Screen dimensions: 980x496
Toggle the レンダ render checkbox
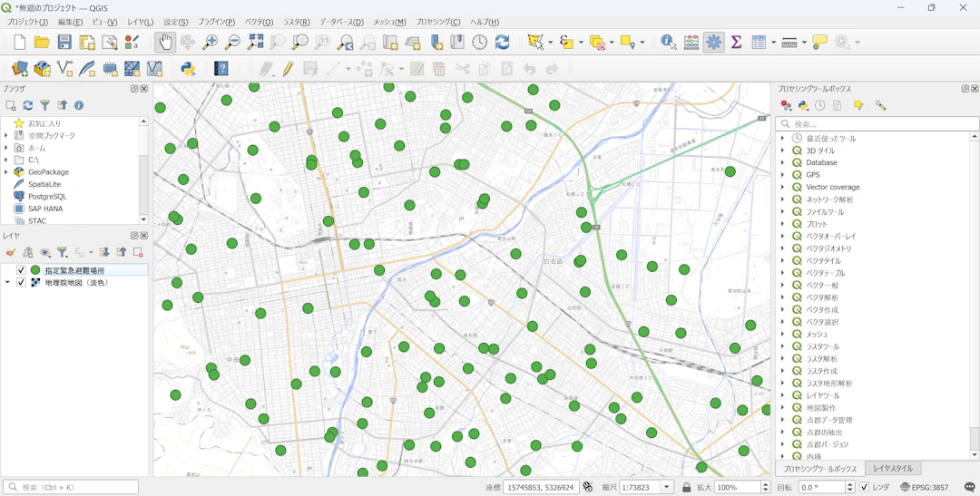(x=865, y=487)
